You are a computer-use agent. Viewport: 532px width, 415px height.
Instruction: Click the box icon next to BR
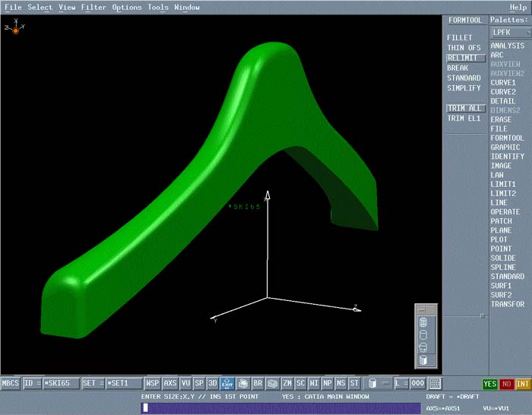272,384
